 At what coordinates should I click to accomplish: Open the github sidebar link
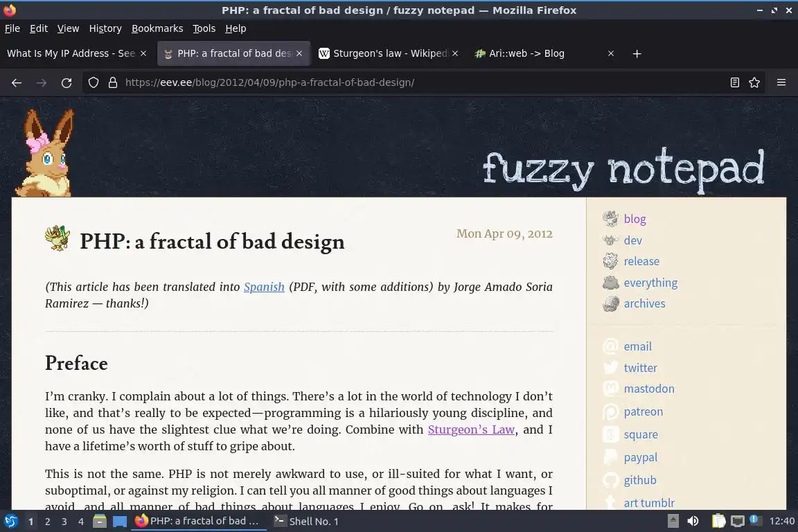(640, 480)
